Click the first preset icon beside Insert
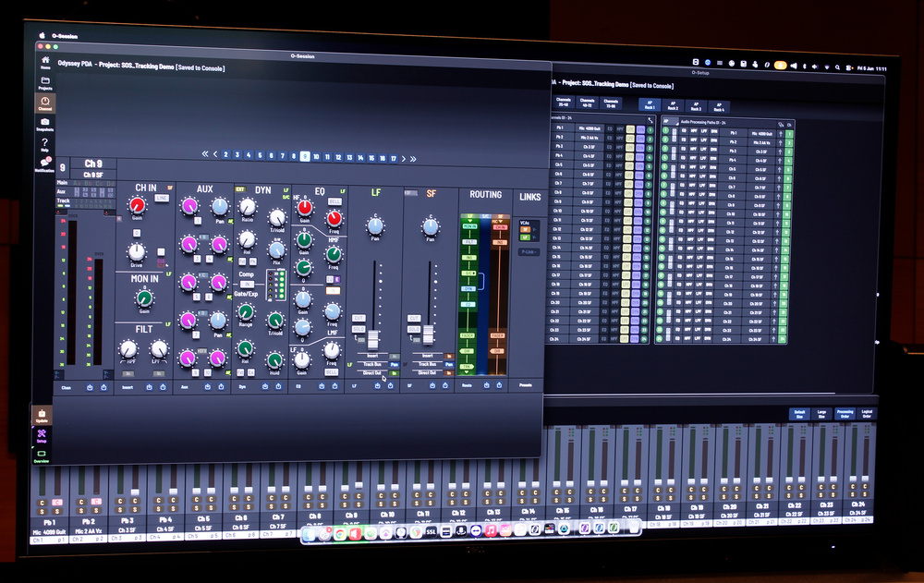Viewport: 924px width, 583px height. click(x=149, y=387)
